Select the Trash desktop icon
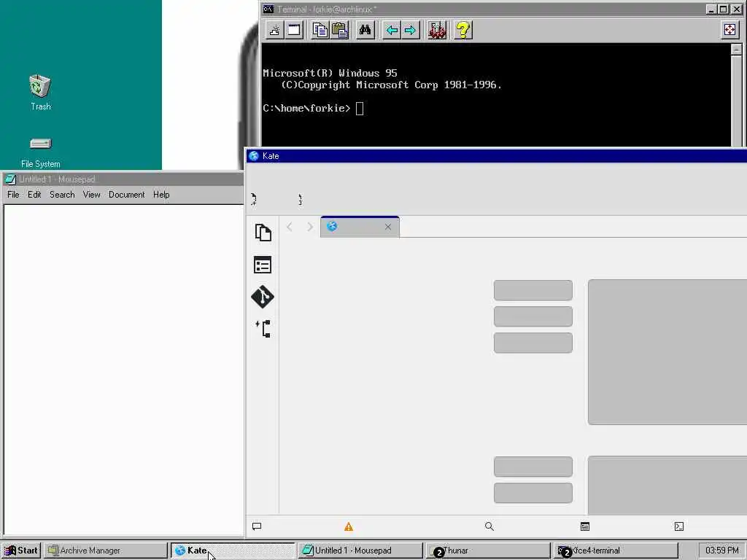 (x=41, y=93)
